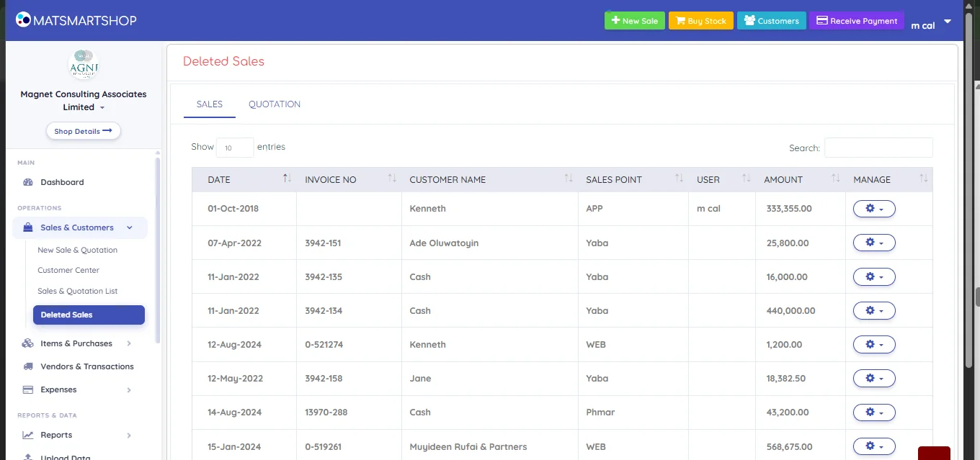Click the date 14-Aug-2024
The height and width of the screenshot is (460, 980).
tap(235, 412)
